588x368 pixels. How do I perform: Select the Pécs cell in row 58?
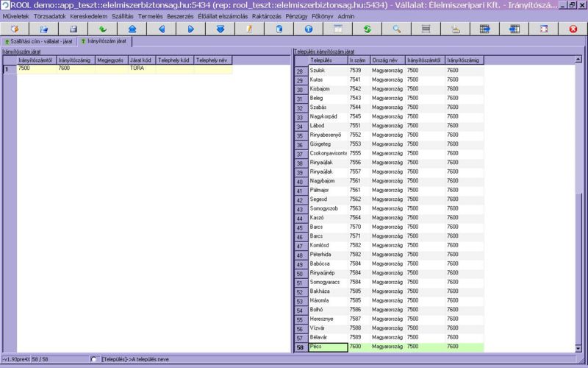328,347
